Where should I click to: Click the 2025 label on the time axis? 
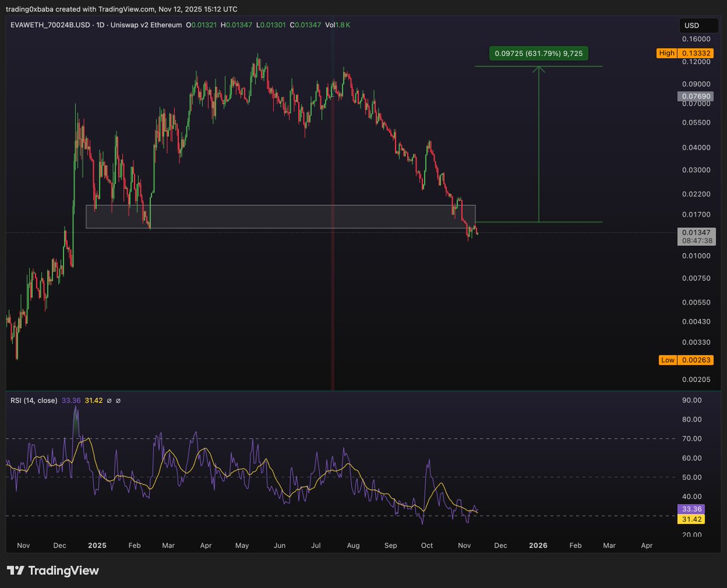click(97, 545)
